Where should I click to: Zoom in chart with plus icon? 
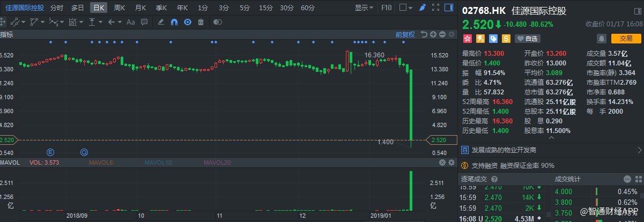click(433, 34)
